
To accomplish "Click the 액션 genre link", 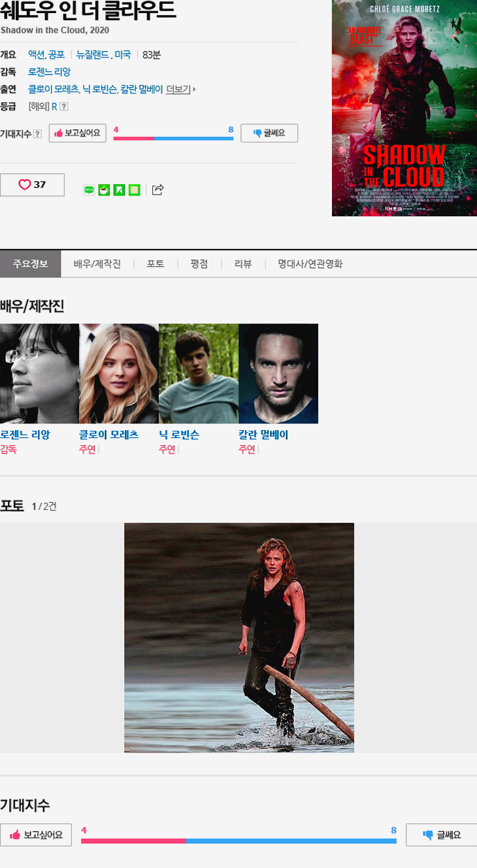I will 37,55.
